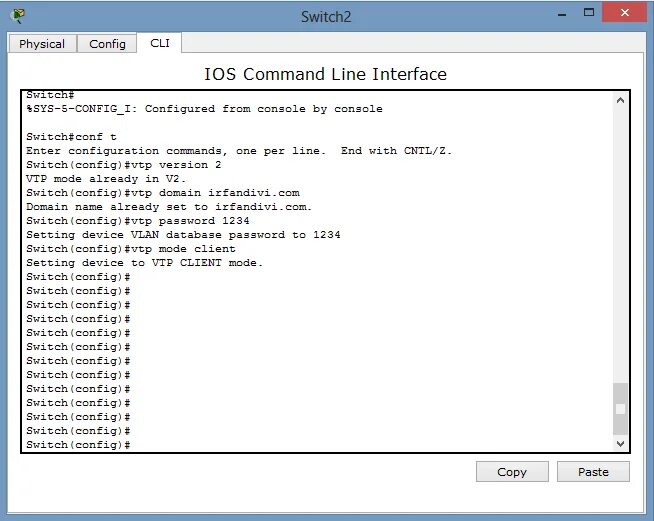Click the 'vtp domain irfandivi.com' command line
Screen dimensions: 654x521
pyautogui.click(x=163, y=193)
